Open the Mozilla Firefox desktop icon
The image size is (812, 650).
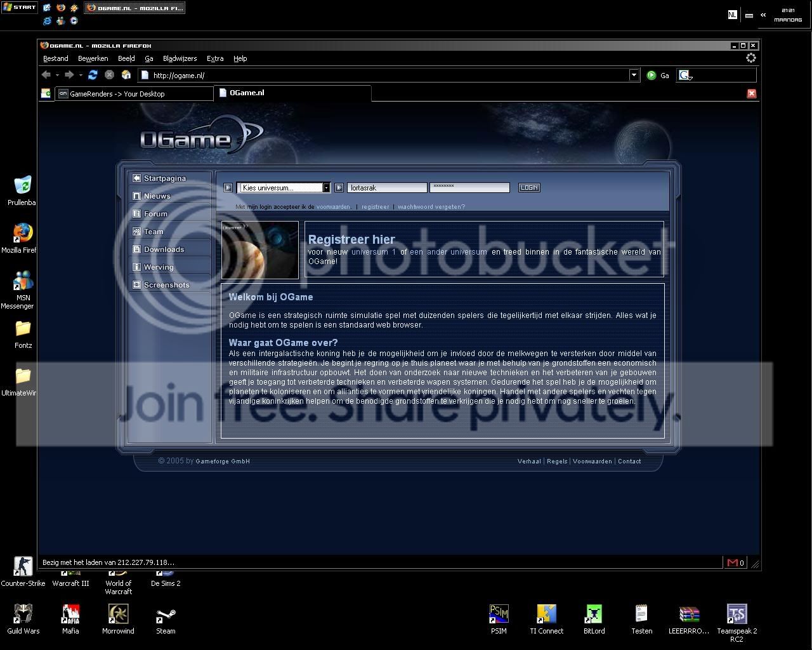coord(21,239)
